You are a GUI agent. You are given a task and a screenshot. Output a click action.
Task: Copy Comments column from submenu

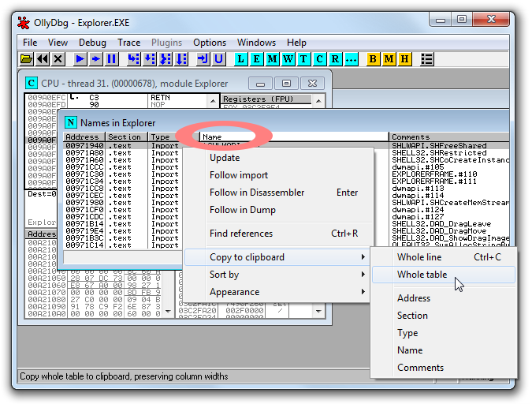pyautogui.click(x=444, y=368)
